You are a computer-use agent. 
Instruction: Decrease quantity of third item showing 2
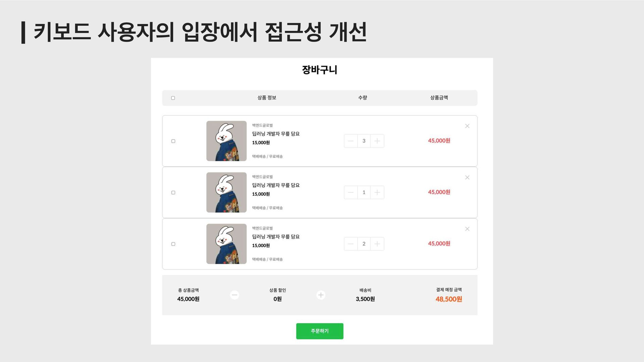(x=351, y=244)
